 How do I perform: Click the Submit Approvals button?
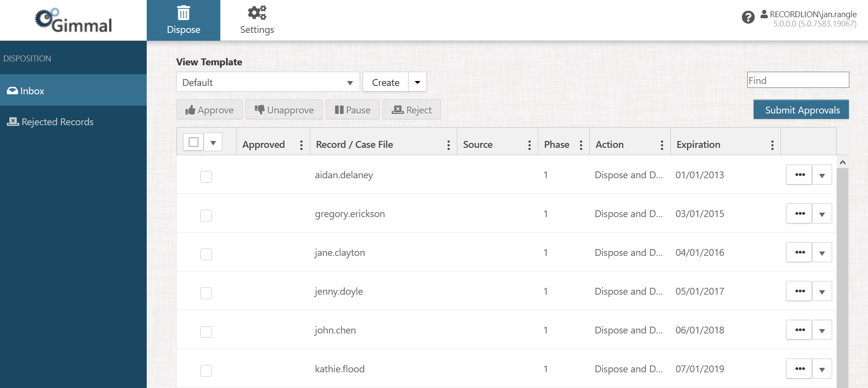coord(801,110)
